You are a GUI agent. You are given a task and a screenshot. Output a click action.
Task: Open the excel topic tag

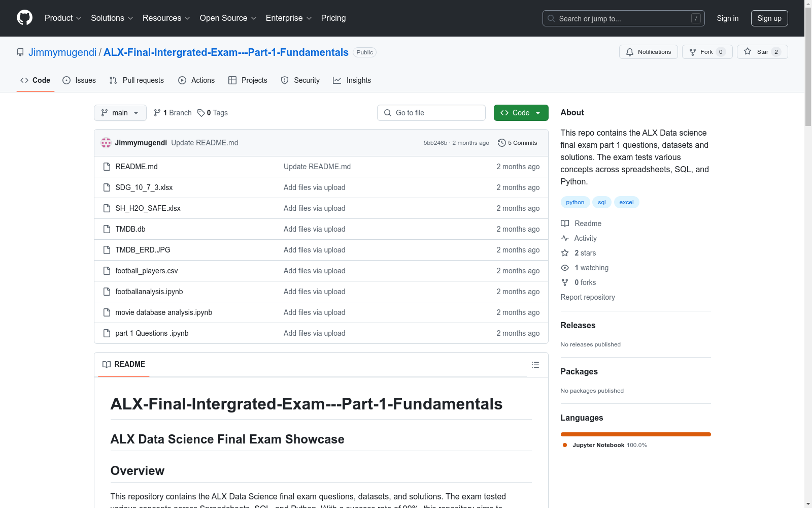(626, 202)
